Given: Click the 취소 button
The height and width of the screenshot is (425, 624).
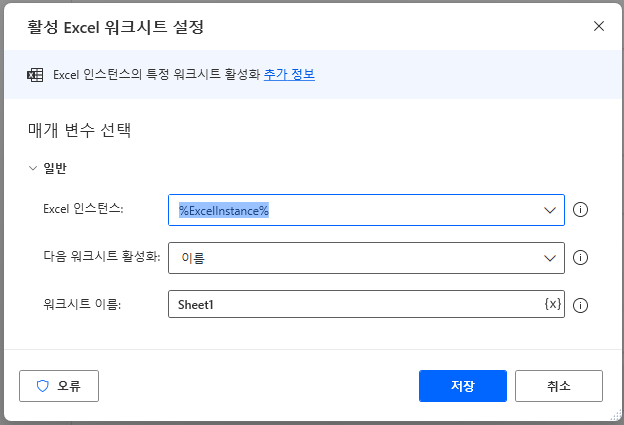Looking at the screenshot, I should click(559, 386).
